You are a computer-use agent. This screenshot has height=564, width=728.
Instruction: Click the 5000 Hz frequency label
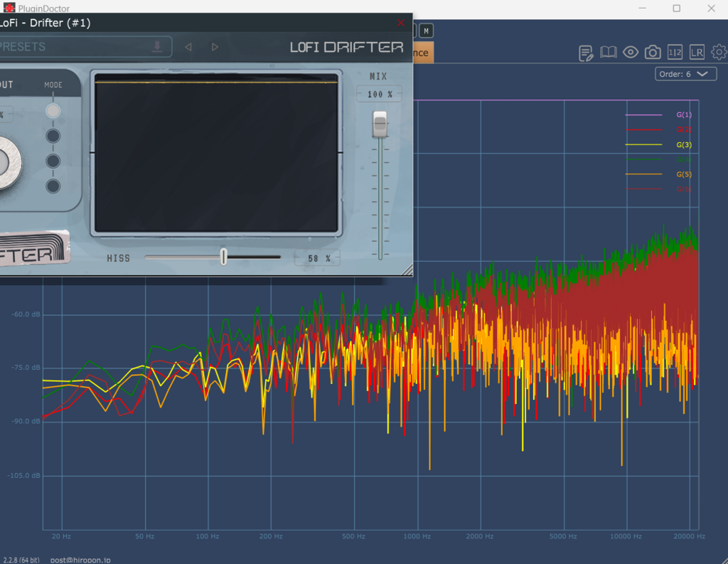(x=563, y=536)
